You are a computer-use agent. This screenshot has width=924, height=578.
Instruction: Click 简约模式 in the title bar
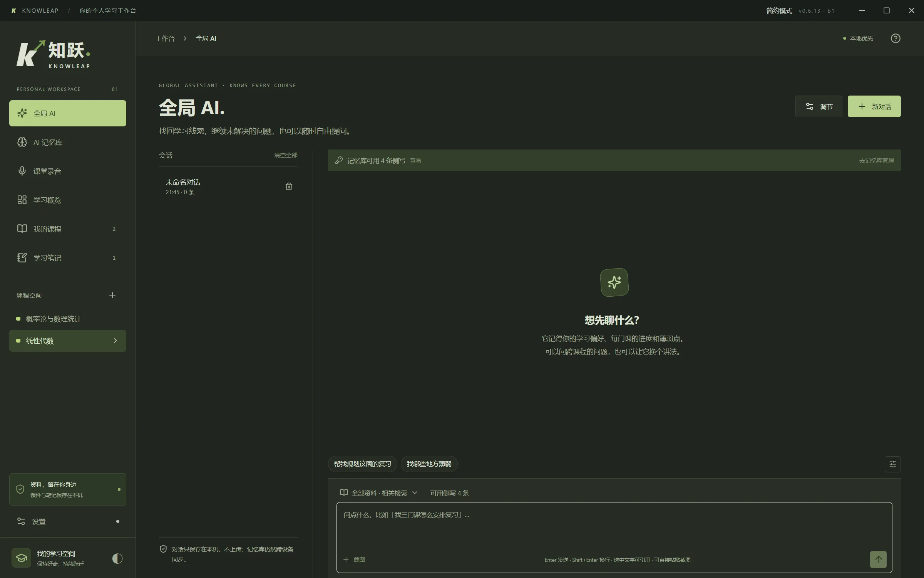click(779, 11)
